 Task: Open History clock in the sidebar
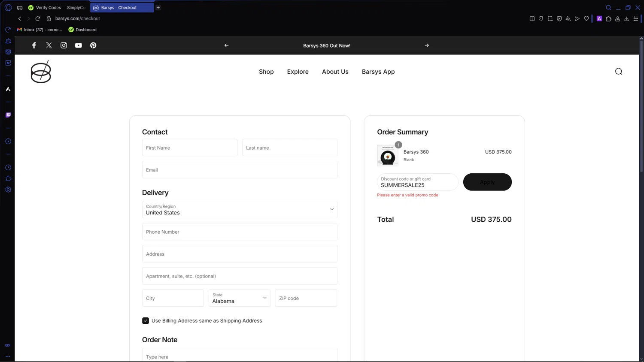[x=8, y=167]
